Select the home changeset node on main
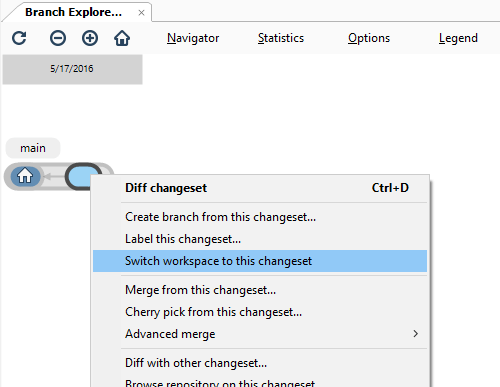 25,176
